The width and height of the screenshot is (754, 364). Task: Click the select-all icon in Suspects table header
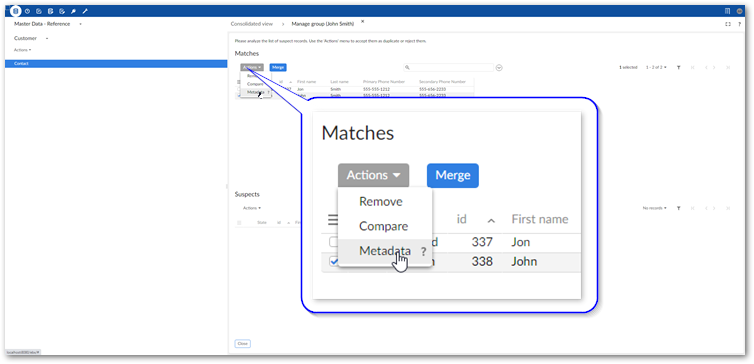(x=239, y=223)
